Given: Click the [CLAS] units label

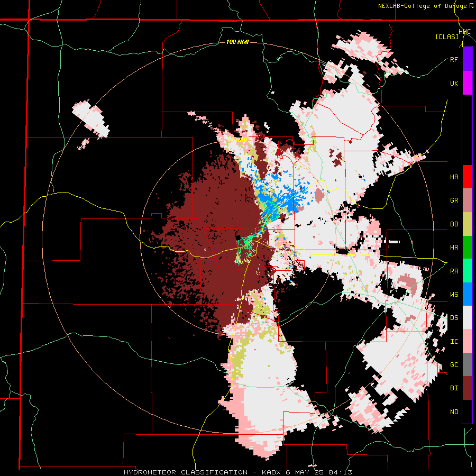Looking at the screenshot, I should [447, 36].
